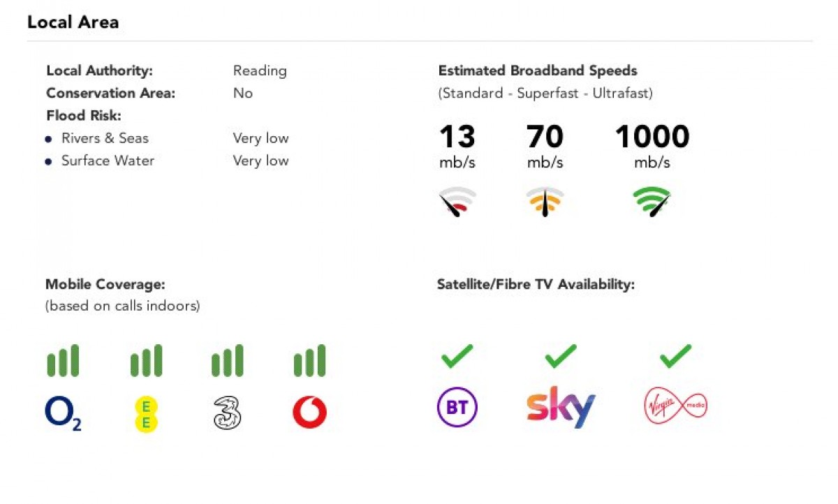Click the Virgin Media logo
The image size is (838, 504).
(x=675, y=405)
